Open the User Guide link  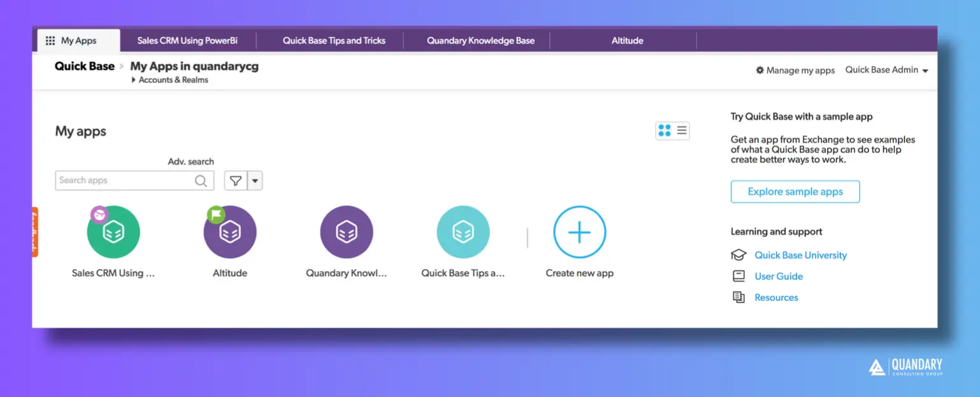[x=778, y=276]
